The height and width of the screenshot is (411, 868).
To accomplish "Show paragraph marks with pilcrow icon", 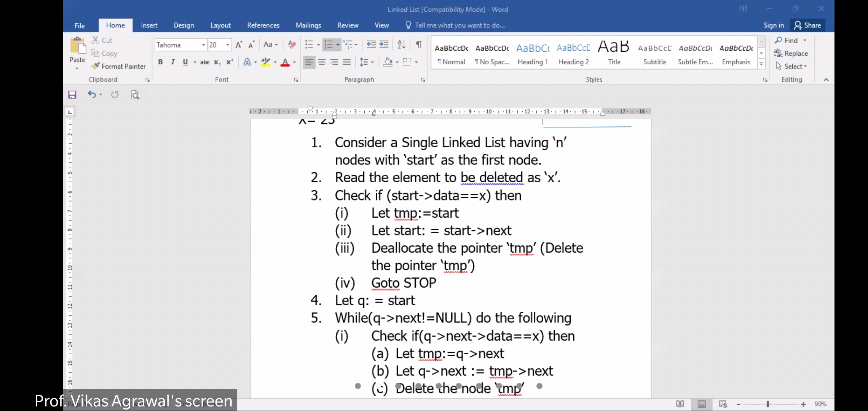I will pos(418,45).
